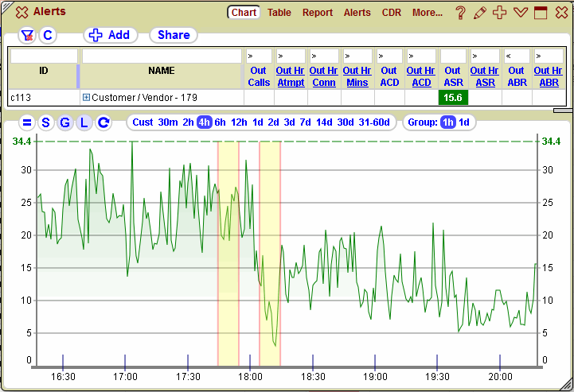
Task: Open the Report tab
Action: point(318,13)
